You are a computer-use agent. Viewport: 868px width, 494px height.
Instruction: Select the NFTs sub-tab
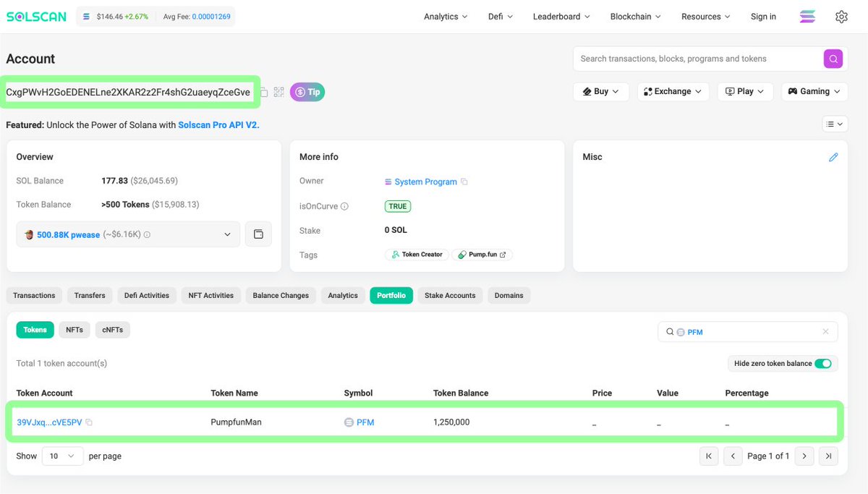click(x=75, y=330)
